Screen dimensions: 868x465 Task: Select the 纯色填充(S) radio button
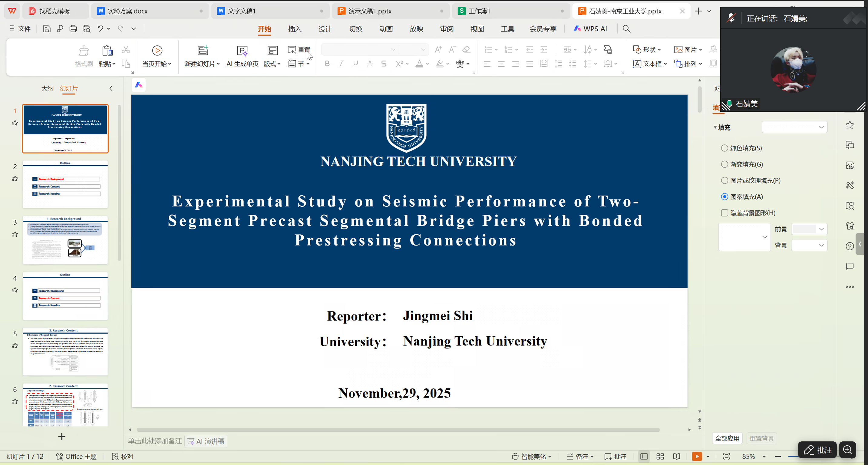[x=725, y=148]
